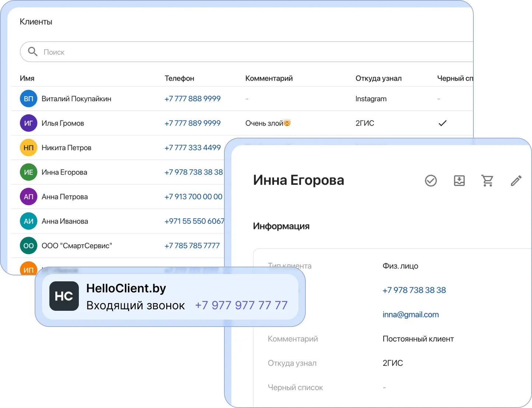The width and height of the screenshot is (532, 408).
Task: Call the number +7 777 888 9999
Action: 192,98
